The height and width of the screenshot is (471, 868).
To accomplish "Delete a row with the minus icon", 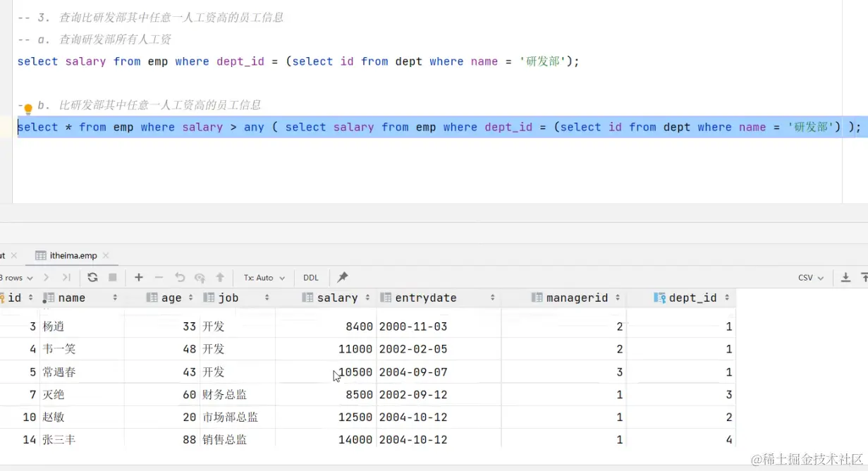I will point(159,278).
